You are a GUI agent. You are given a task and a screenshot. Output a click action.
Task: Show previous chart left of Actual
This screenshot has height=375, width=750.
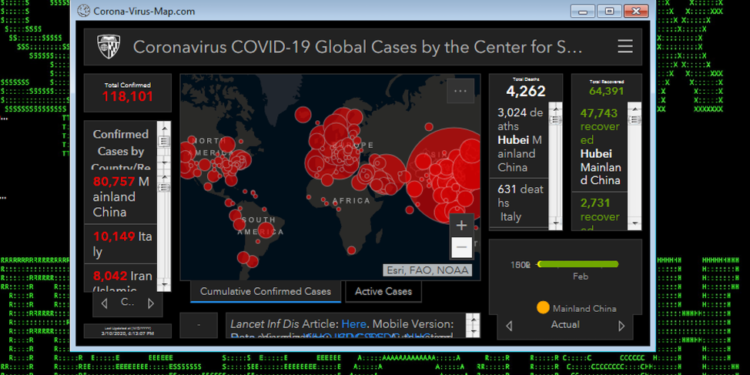(509, 326)
